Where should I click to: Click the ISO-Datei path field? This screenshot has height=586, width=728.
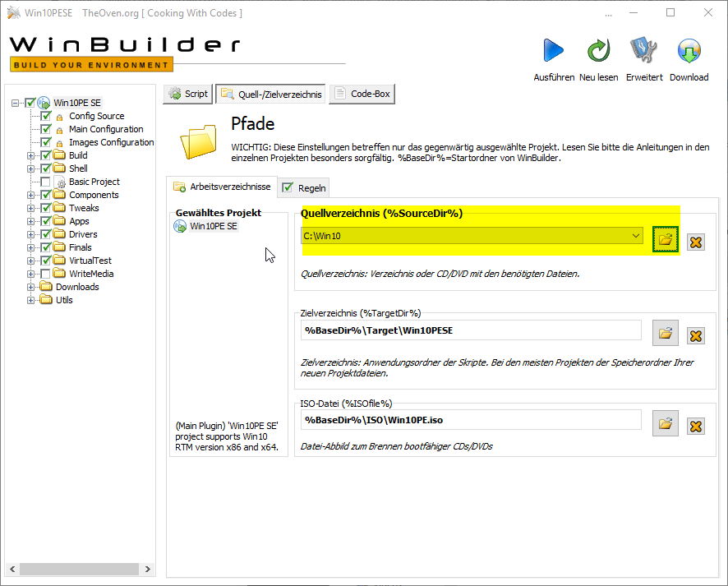471,420
